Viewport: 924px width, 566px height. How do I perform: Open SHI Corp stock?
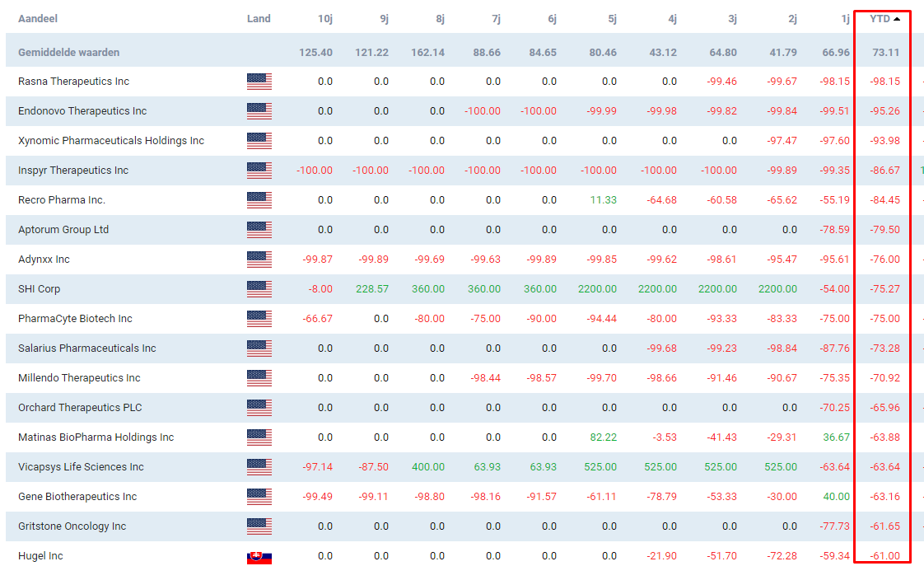point(39,289)
